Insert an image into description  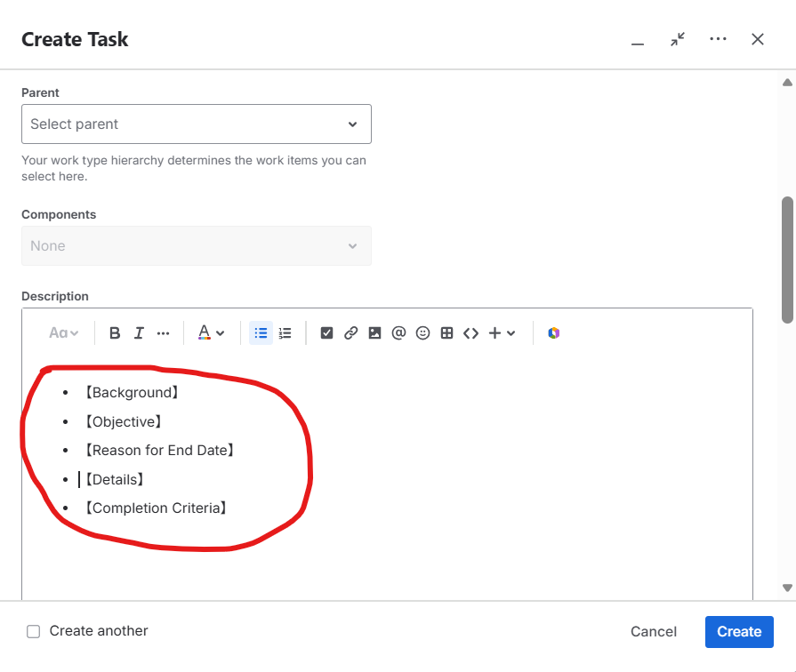pos(374,333)
